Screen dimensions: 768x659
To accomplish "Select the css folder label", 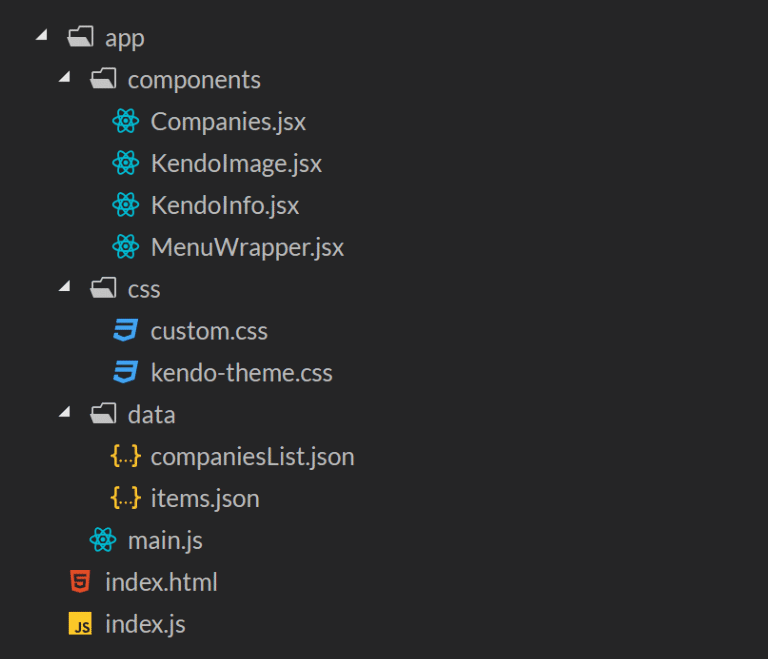I will tap(144, 290).
